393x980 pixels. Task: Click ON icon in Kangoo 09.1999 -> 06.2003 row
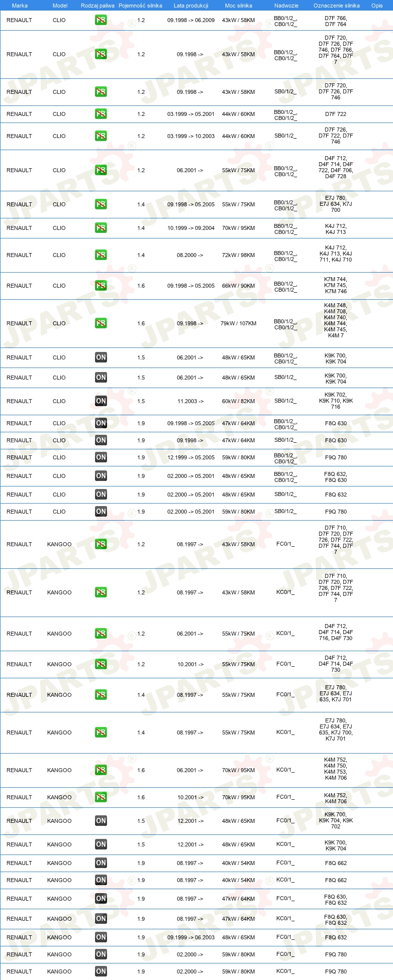(101, 938)
